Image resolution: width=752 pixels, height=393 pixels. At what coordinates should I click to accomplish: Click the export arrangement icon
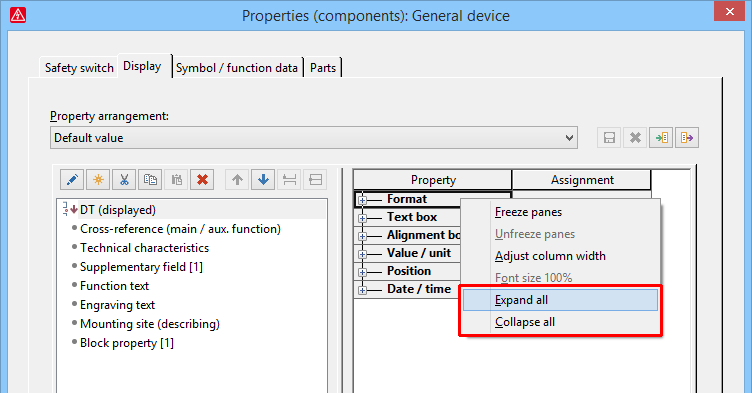[x=687, y=138]
